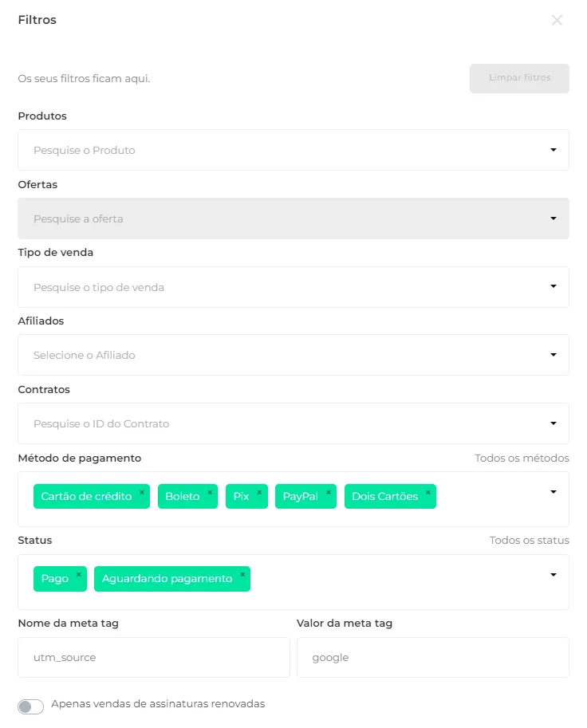Remove the Boleto payment tag

(210, 493)
